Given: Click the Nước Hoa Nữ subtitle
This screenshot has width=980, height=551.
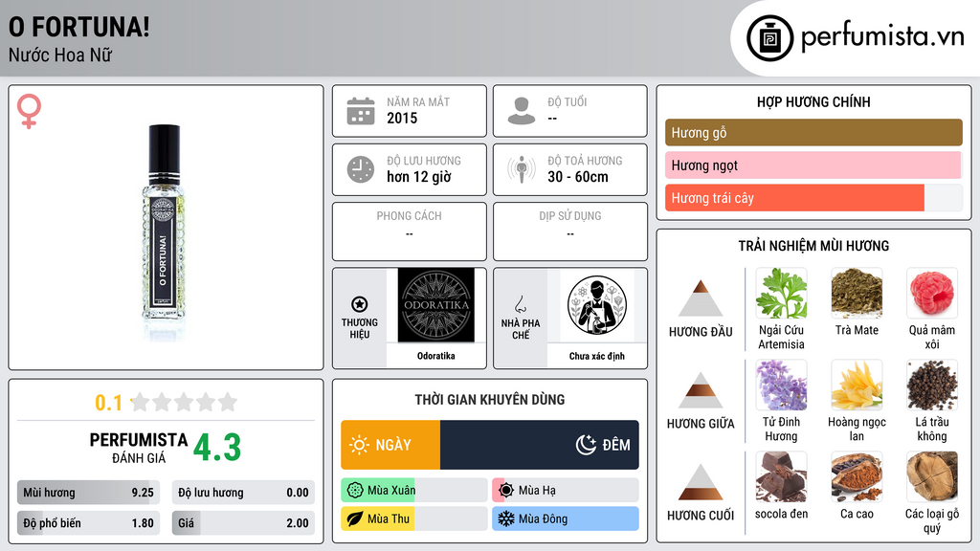Looking at the screenshot, I should pos(60,55).
